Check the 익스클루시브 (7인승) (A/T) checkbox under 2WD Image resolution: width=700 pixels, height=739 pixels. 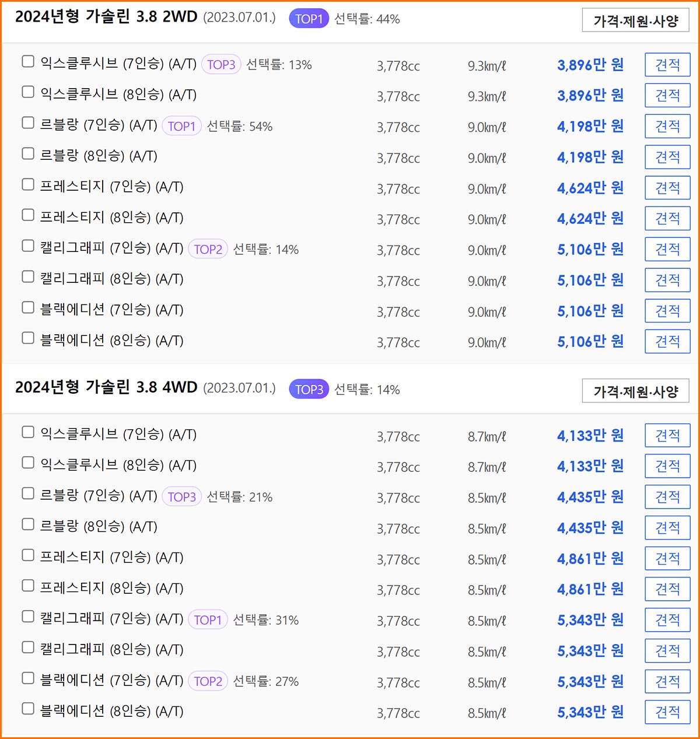27,61
